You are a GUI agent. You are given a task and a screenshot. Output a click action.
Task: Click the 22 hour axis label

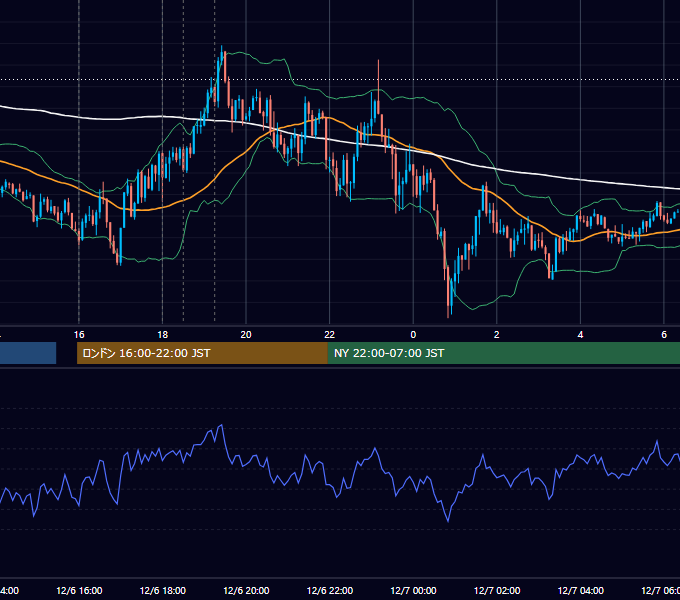click(x=330, y=335)
